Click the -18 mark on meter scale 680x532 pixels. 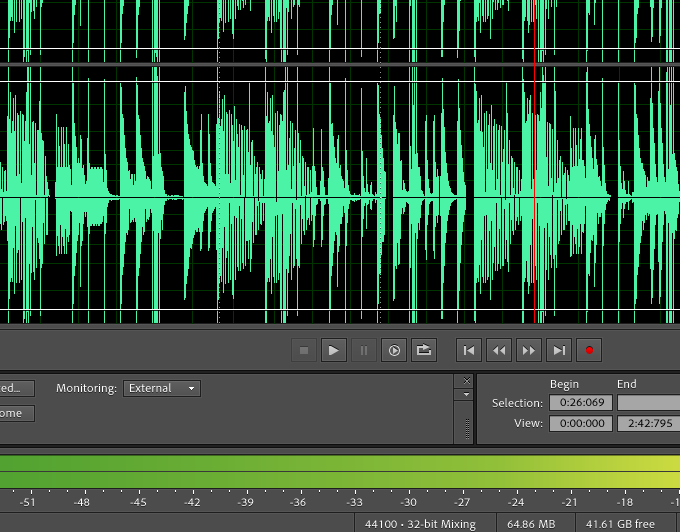624,502
